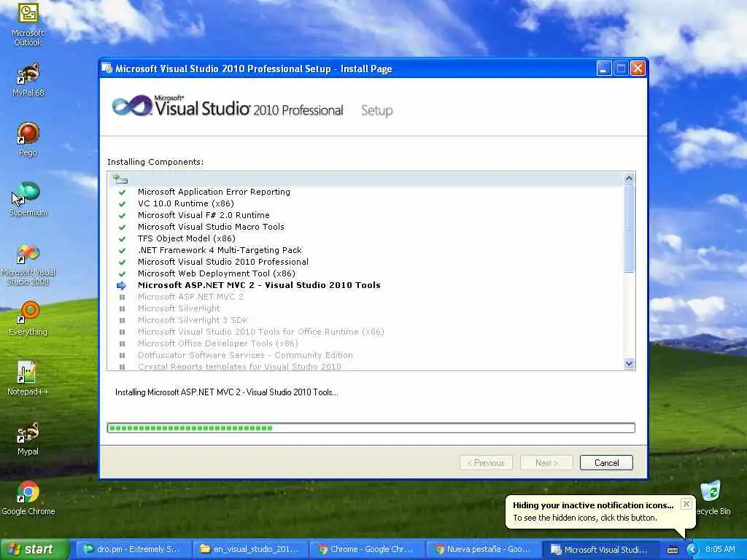The width and height of the screenshot is (747, 560).
Task: Switch to Chrome - Google Chrome taskbar item
Action: pos(366,550)
